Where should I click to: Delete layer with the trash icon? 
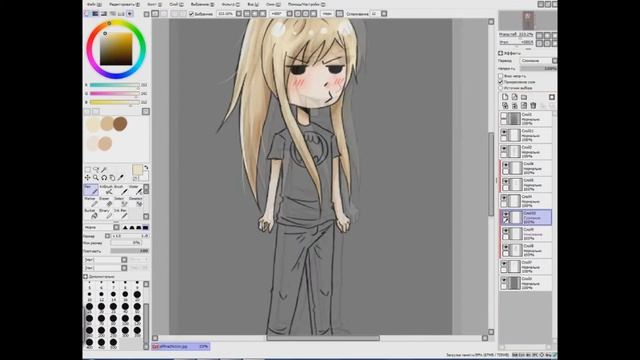coord(533,106)
